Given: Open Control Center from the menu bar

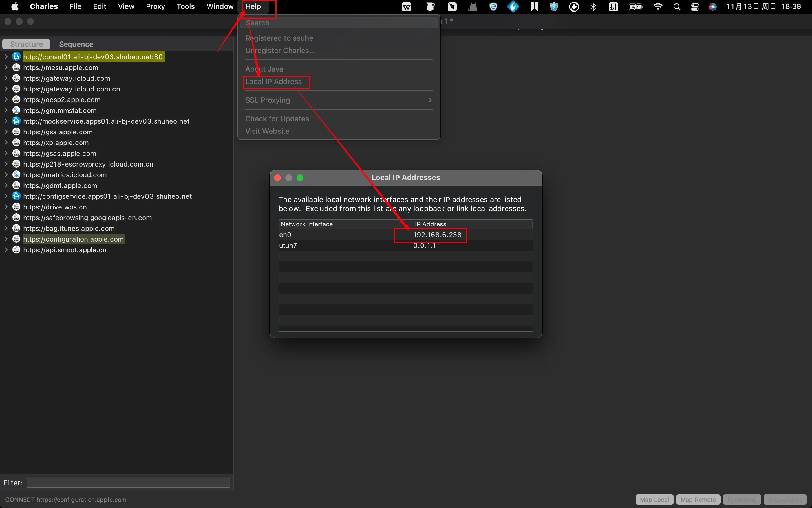Looking at the screenshot, I should (695, 7).
